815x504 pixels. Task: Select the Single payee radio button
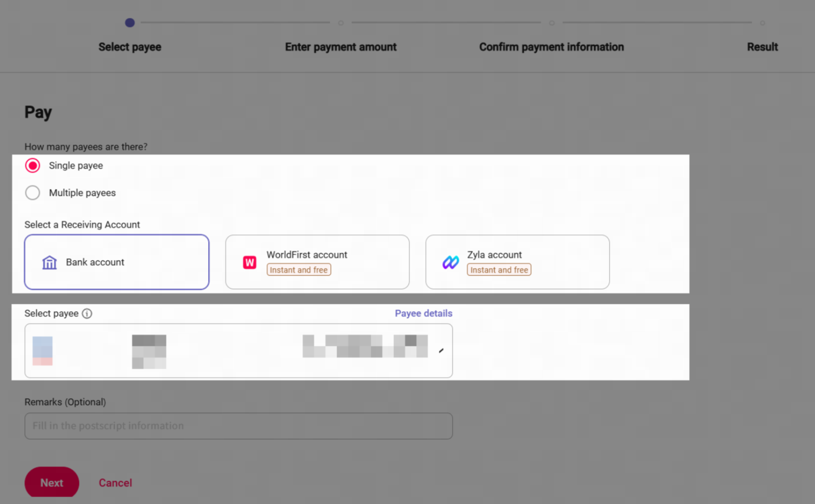33,166
